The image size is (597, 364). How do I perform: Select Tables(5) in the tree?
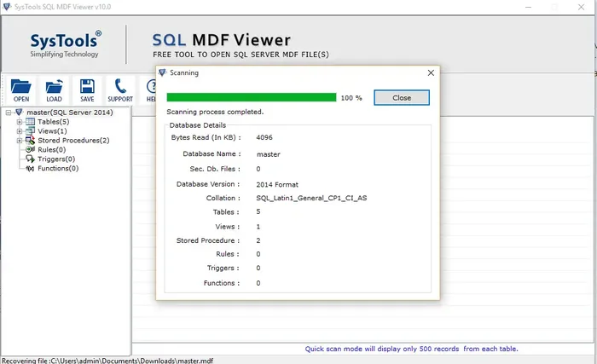click(53, 122)
